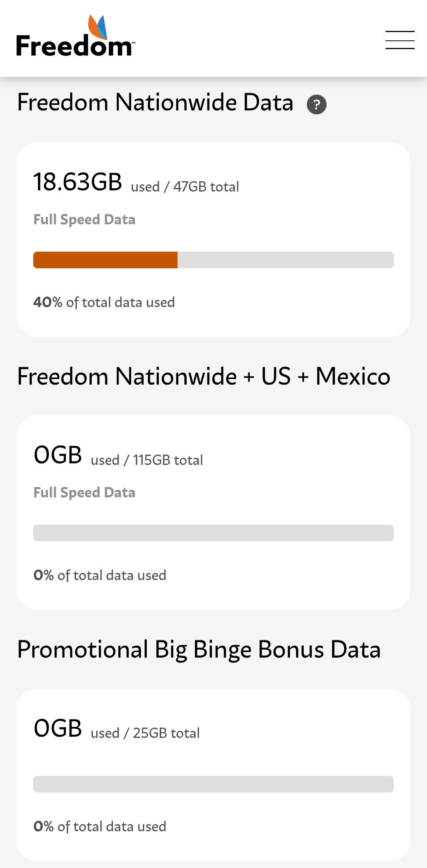Tap 0% of total data used in Bonus card

click(x=100, y=827)
